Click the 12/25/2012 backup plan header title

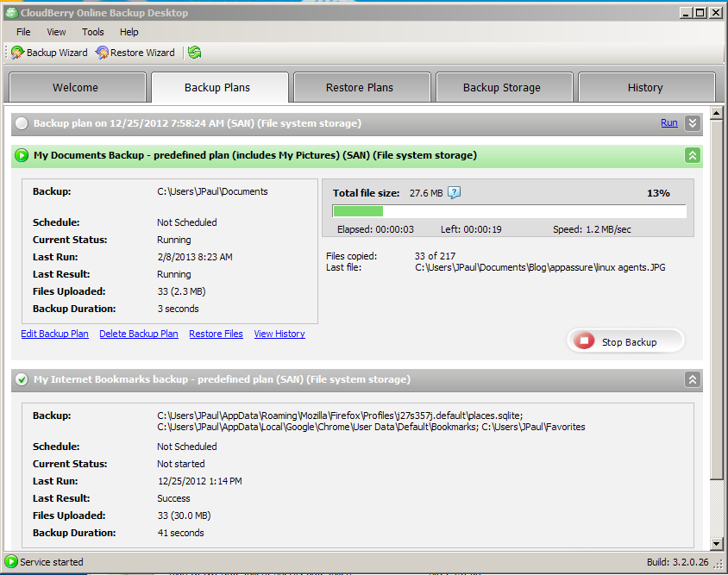(198, 123)
